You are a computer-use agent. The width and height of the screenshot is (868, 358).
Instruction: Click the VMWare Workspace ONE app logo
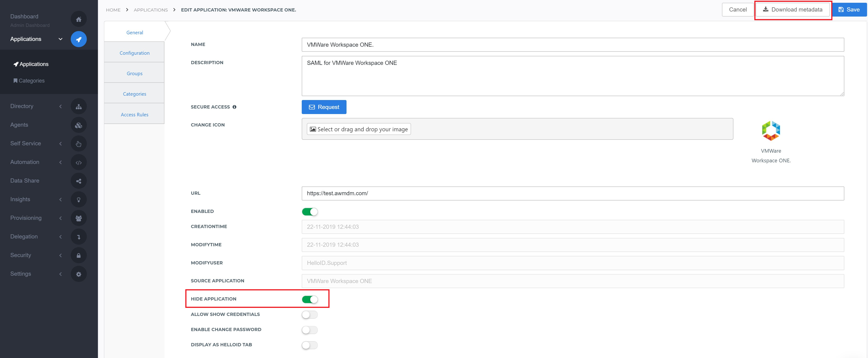771,131
